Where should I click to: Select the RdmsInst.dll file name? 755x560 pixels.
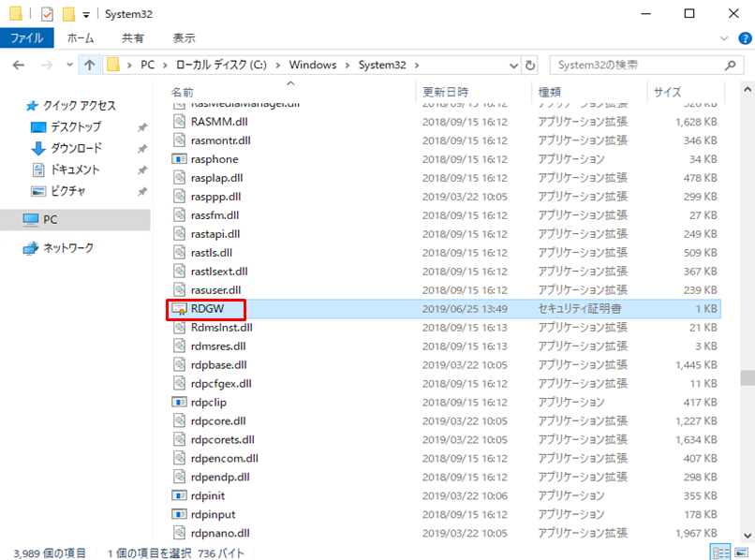click(221, 328)
